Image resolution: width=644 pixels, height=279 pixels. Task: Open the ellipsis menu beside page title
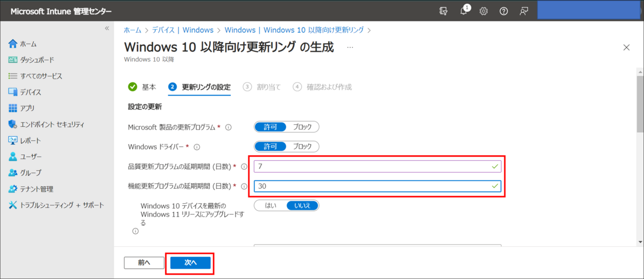coord(350,48)
